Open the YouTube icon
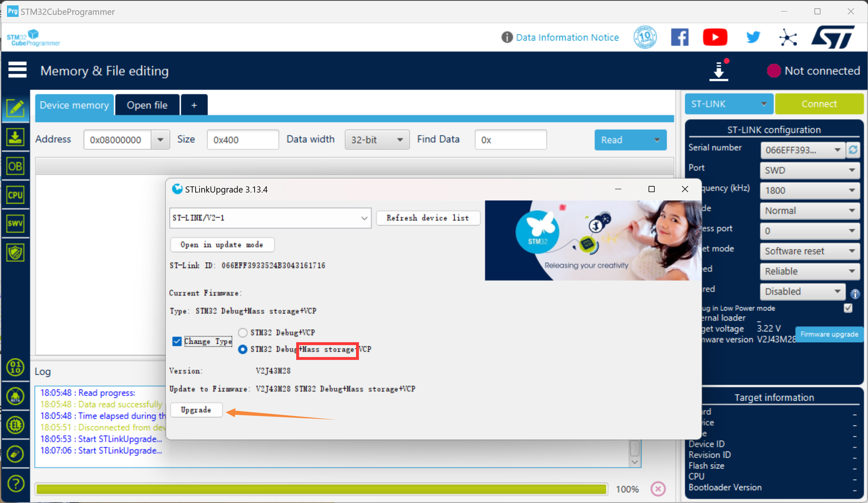The image size is (868, 503). (715, 38)
